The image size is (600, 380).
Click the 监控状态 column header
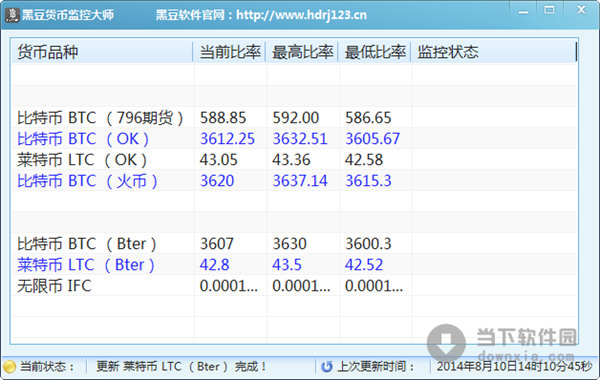click(494, 52)
